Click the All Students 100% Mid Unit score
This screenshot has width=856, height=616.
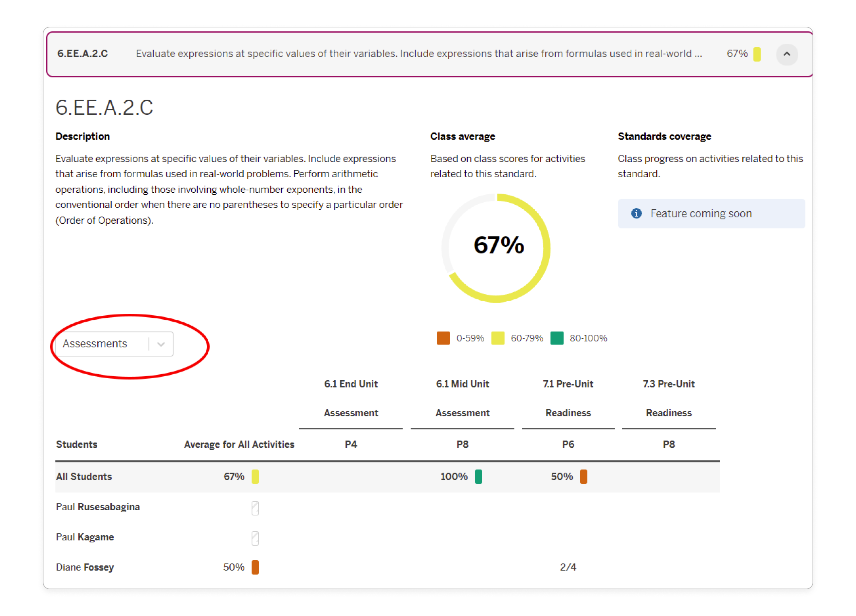tap(454, 476)
